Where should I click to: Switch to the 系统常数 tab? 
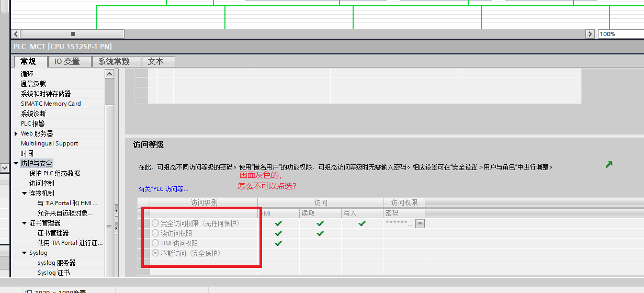click(114, 62)
